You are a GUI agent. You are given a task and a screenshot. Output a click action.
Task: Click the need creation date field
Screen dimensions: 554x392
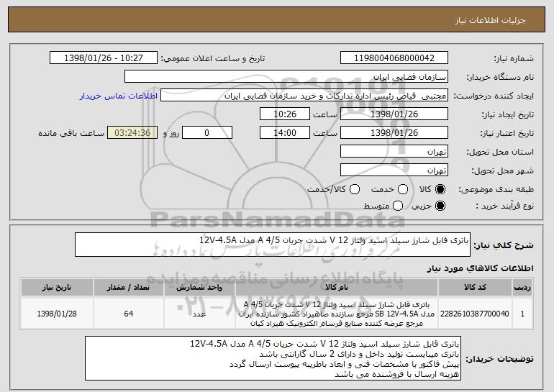click(394, 114)
